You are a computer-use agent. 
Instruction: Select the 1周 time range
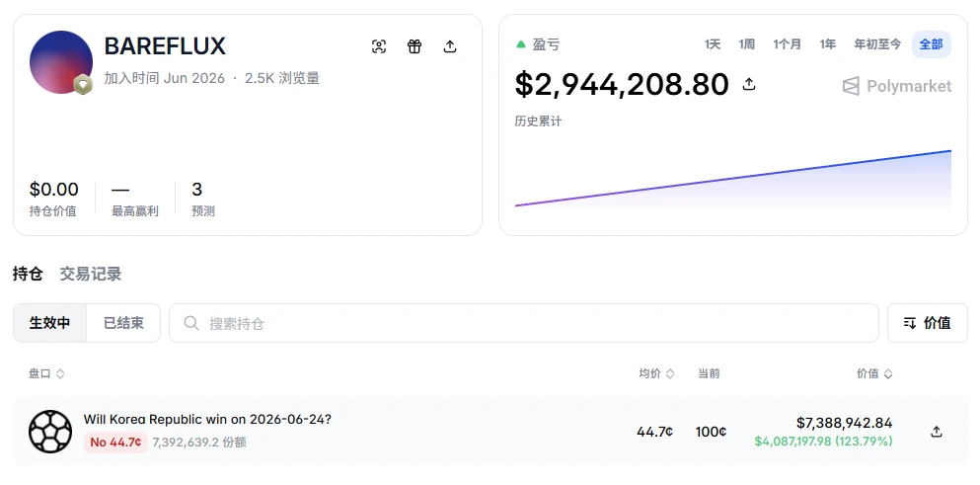click(746, 44)
